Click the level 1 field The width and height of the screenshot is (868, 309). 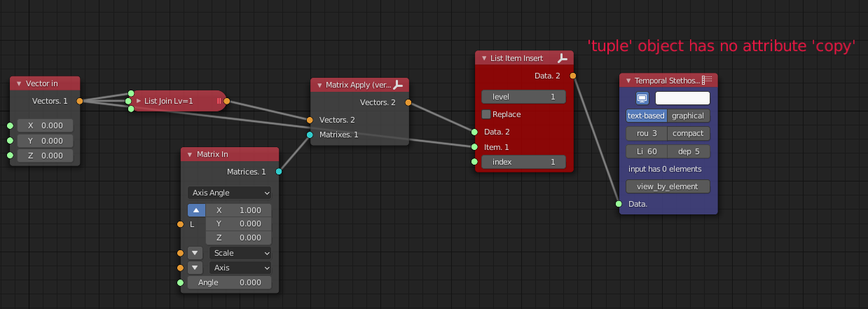pyautogui.click(x=523, y=97)
